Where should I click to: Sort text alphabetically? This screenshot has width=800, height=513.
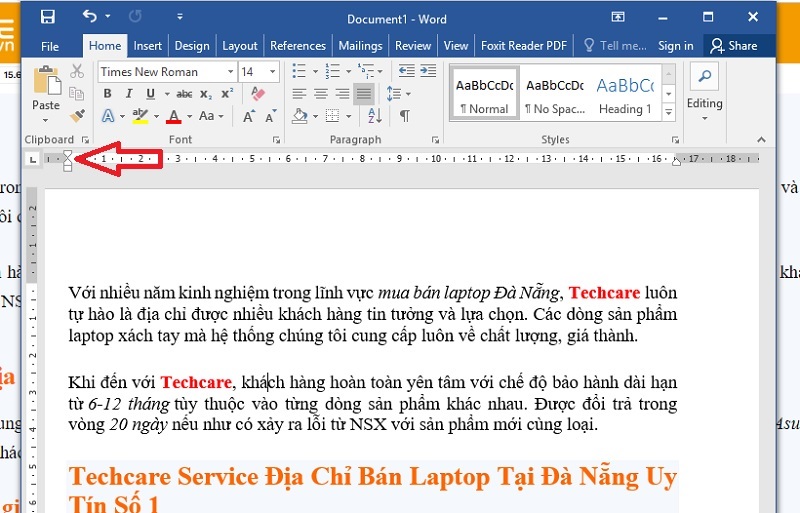click(374, 116)
